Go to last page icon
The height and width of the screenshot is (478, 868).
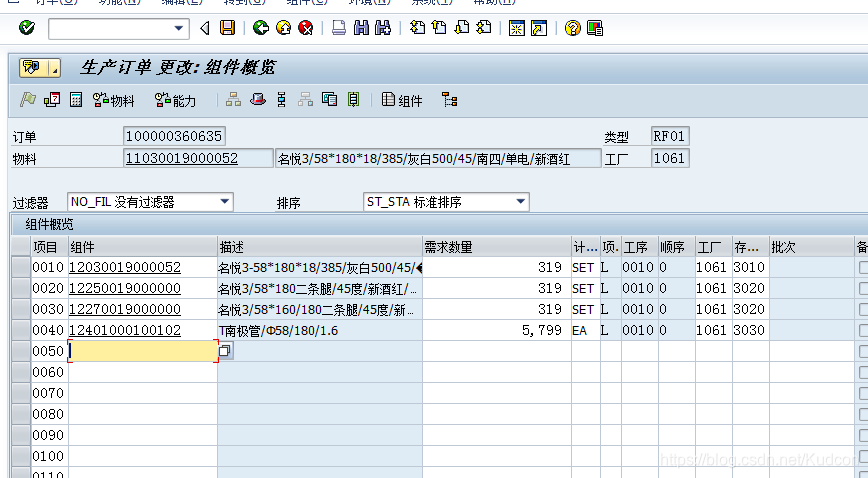[484, 28]
